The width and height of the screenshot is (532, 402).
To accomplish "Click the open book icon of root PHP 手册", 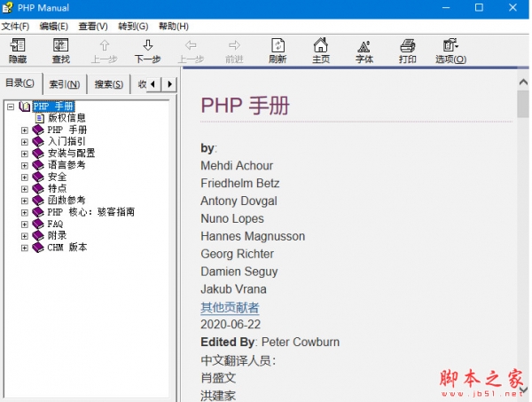I will 25,106.
